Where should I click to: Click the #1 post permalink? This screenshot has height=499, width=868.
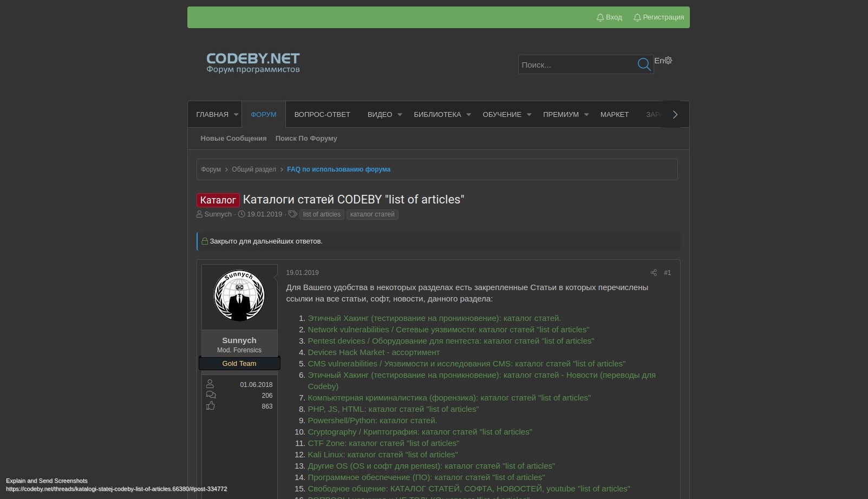[x=667, y=273]
